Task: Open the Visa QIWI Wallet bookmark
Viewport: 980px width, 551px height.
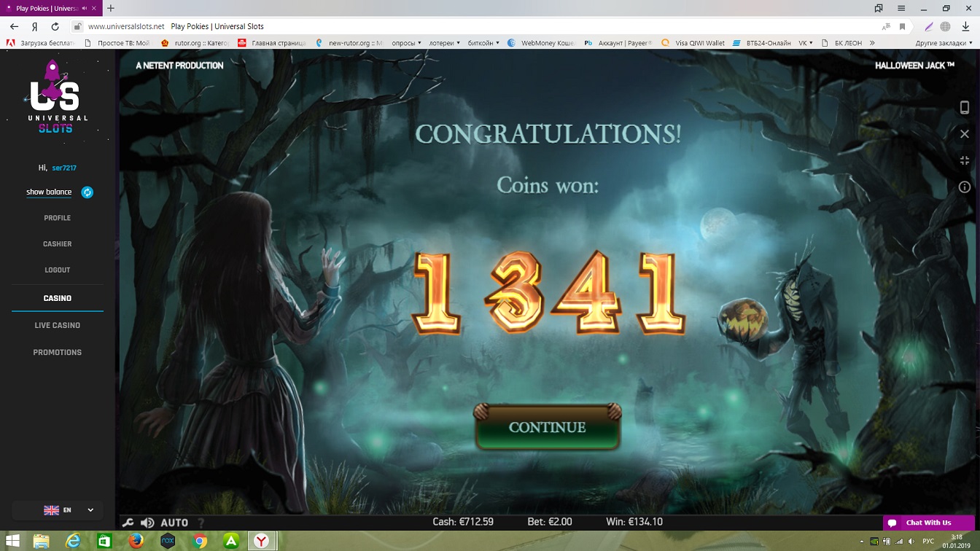Action: click(x=693, y=43)
